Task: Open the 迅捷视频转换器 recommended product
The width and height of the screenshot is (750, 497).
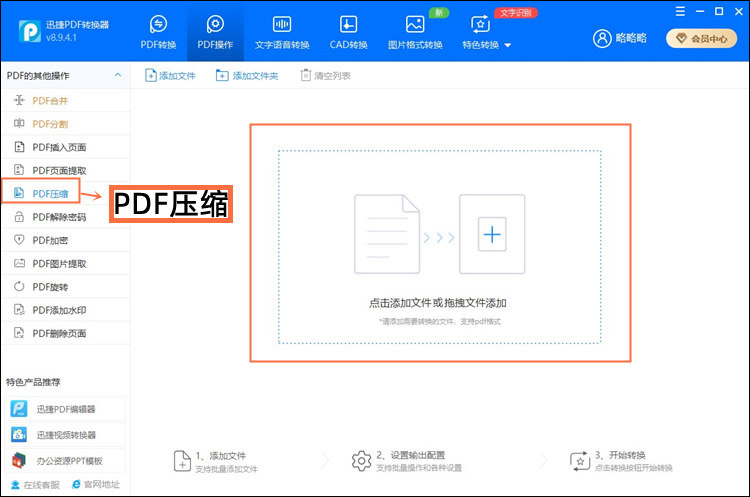Action: (x=66, y=435)
